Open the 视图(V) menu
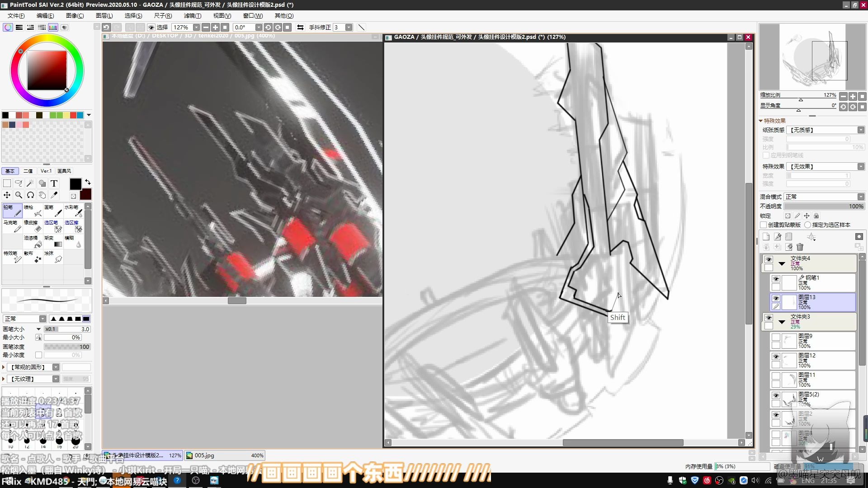 click(222, 15)
